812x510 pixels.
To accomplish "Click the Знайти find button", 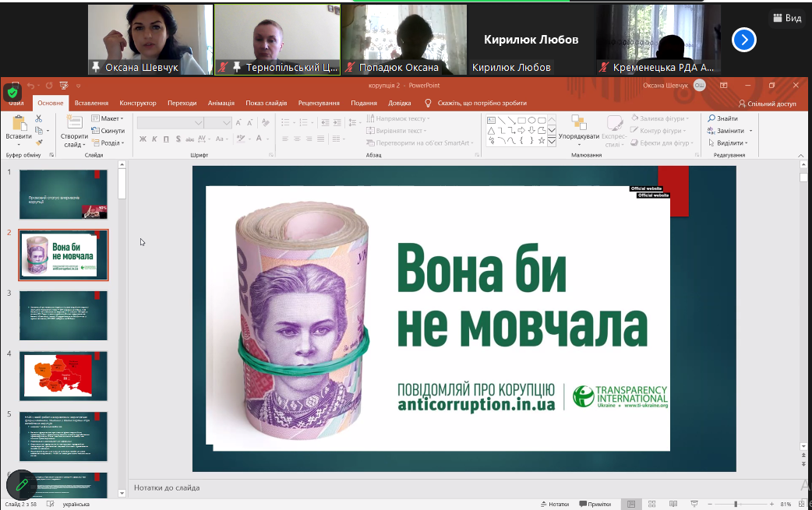I will coord(723,118).
